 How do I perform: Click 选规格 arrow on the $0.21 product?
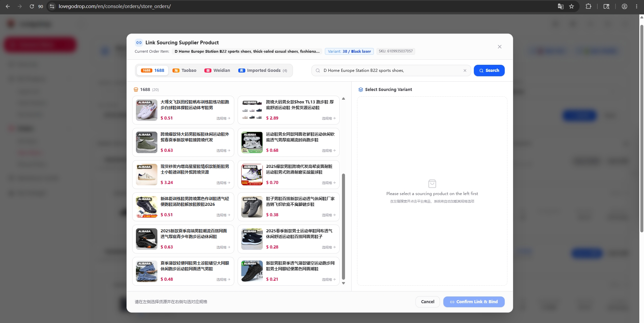coord(329,280)
